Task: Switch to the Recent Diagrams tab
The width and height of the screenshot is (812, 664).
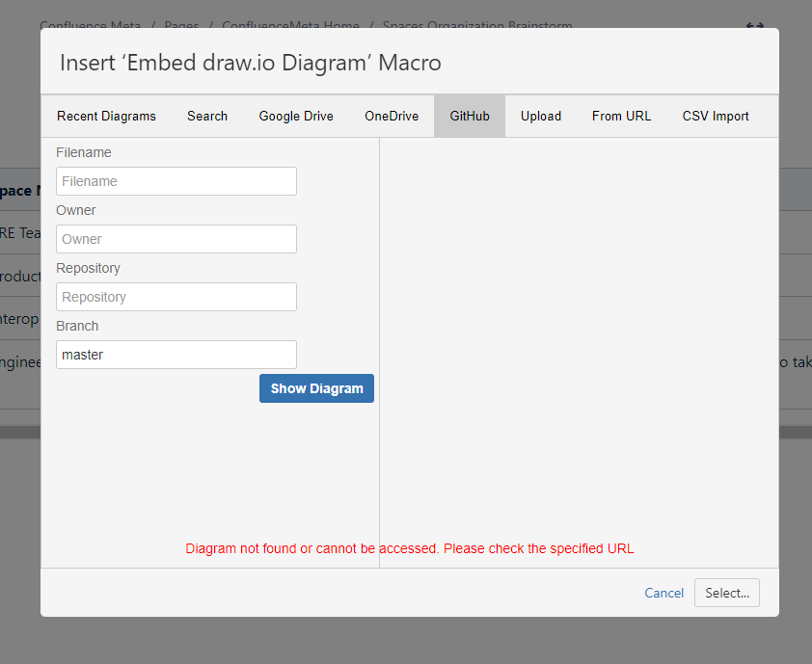Action: coord(106,116)
